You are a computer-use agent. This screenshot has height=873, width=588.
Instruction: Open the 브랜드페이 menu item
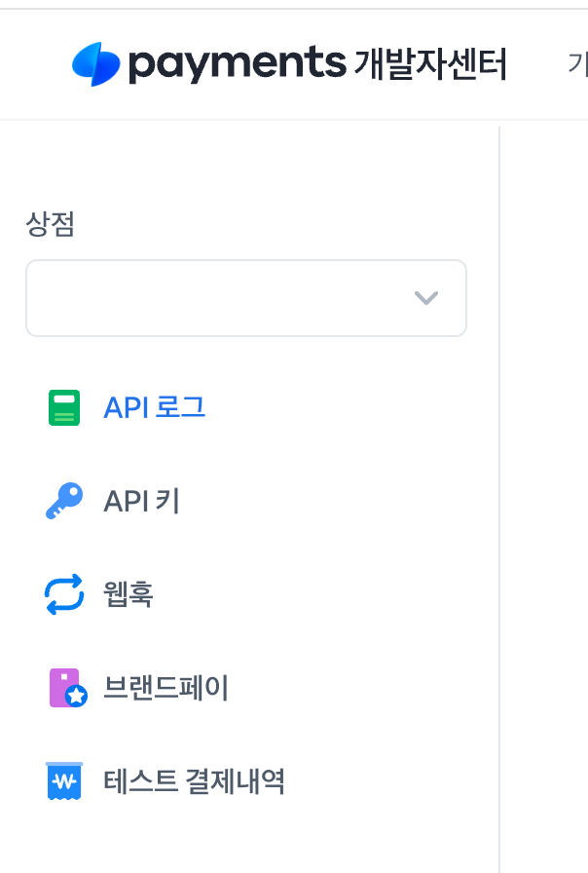166,688
